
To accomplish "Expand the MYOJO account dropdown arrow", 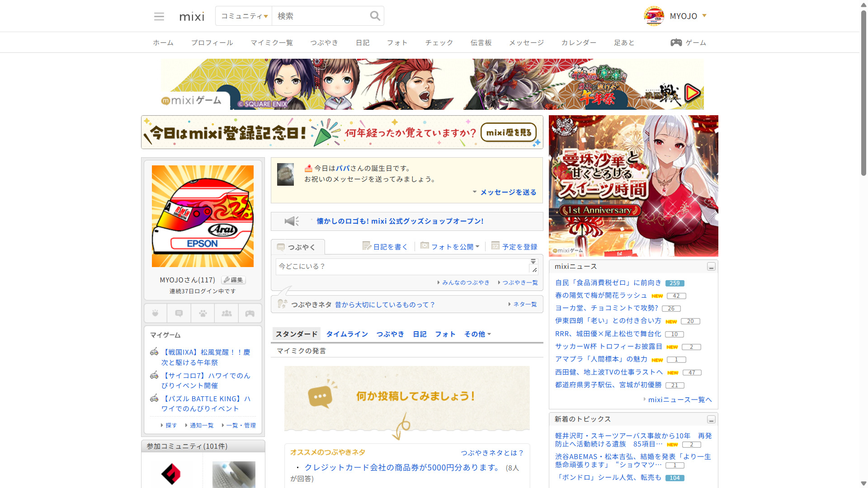I will click(x=704, y=16).
